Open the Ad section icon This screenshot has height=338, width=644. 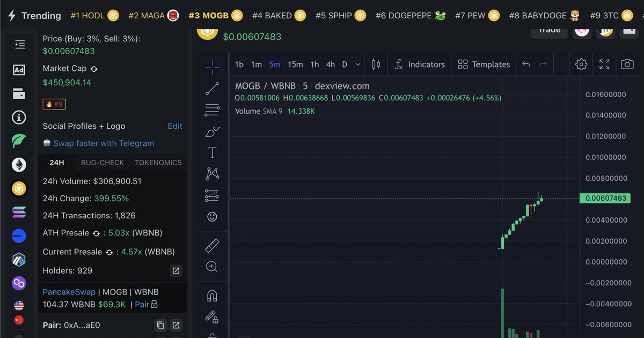(19, 70)
